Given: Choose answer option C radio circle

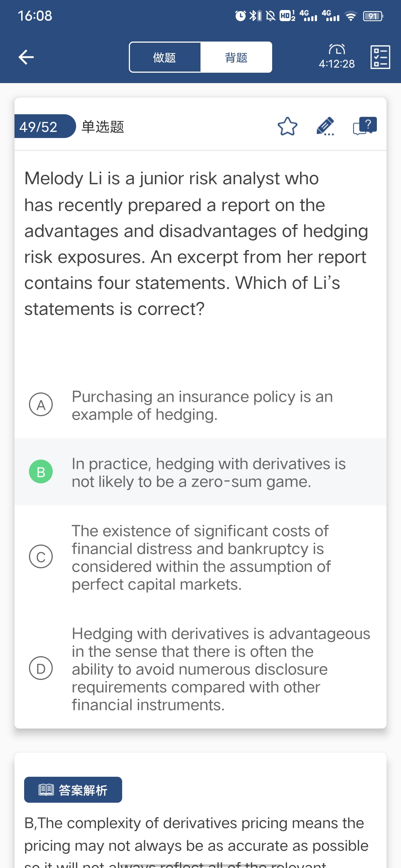Looking at the screenshot, I should coord(41,557).
